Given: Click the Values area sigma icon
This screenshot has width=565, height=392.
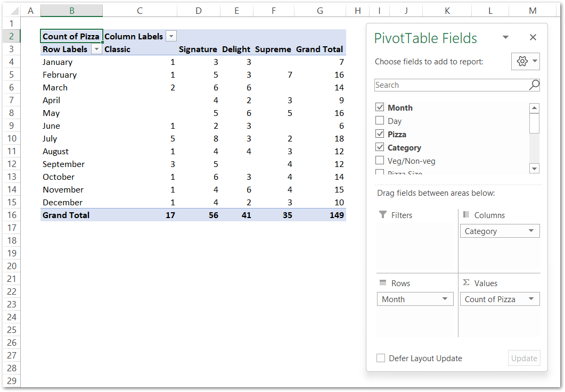Looking at the screenshot, I should tap(466, 282).
